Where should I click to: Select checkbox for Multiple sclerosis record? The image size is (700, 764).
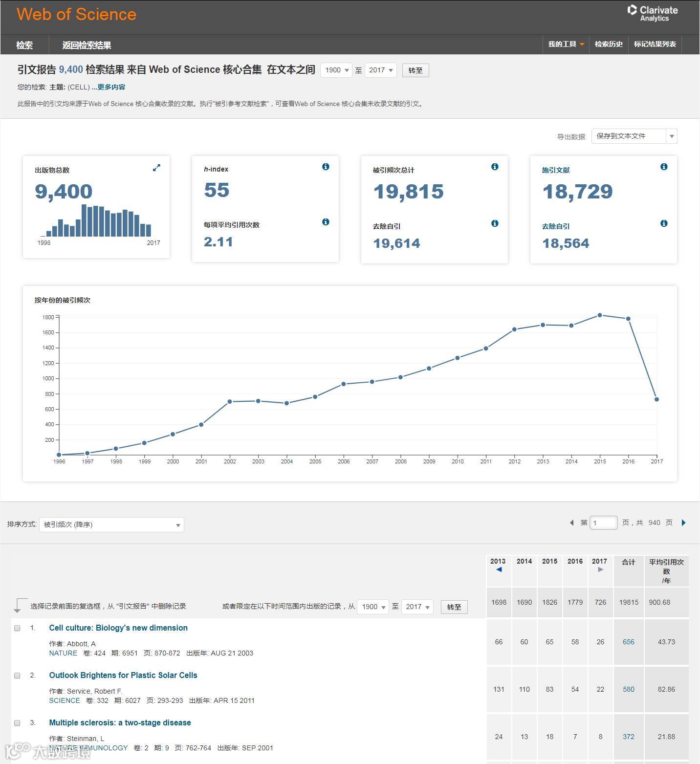[x=17, y=723]
